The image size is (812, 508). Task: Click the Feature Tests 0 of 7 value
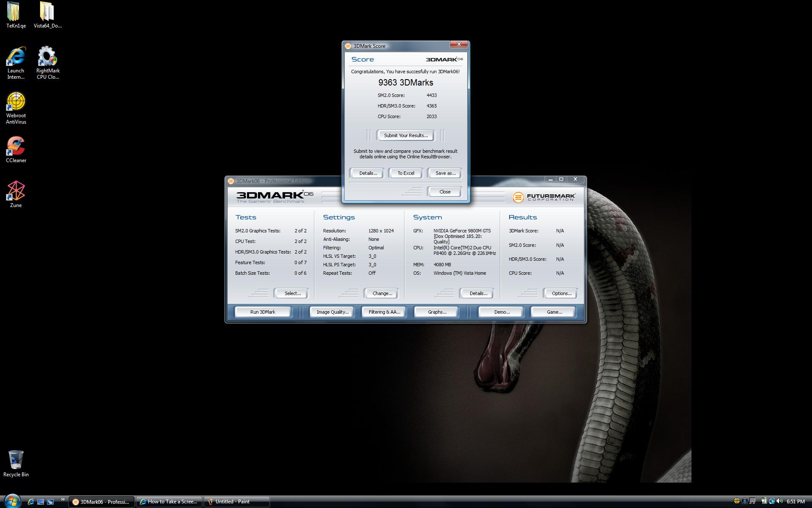pos(300,262)
